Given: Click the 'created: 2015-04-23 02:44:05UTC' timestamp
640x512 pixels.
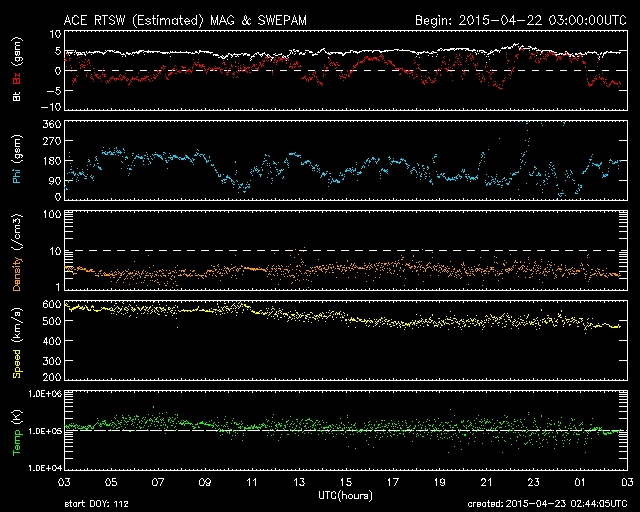Looking at the screenshot, I should pos(547,504).
